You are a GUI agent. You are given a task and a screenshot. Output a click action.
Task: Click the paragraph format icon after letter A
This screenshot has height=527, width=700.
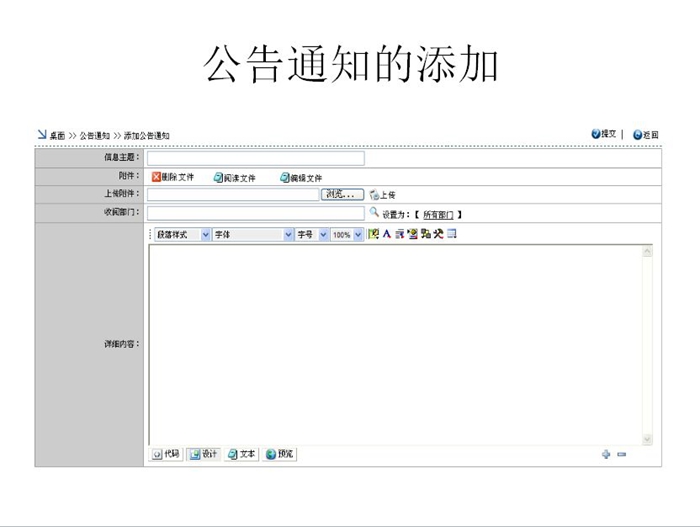tap(400, 234)
